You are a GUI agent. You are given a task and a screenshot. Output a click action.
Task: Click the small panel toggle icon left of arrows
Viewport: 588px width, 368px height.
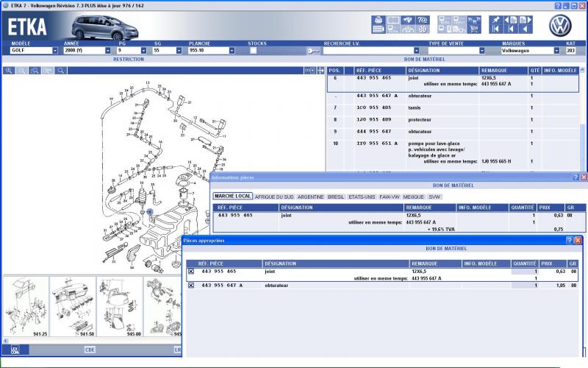click(309, 71)
